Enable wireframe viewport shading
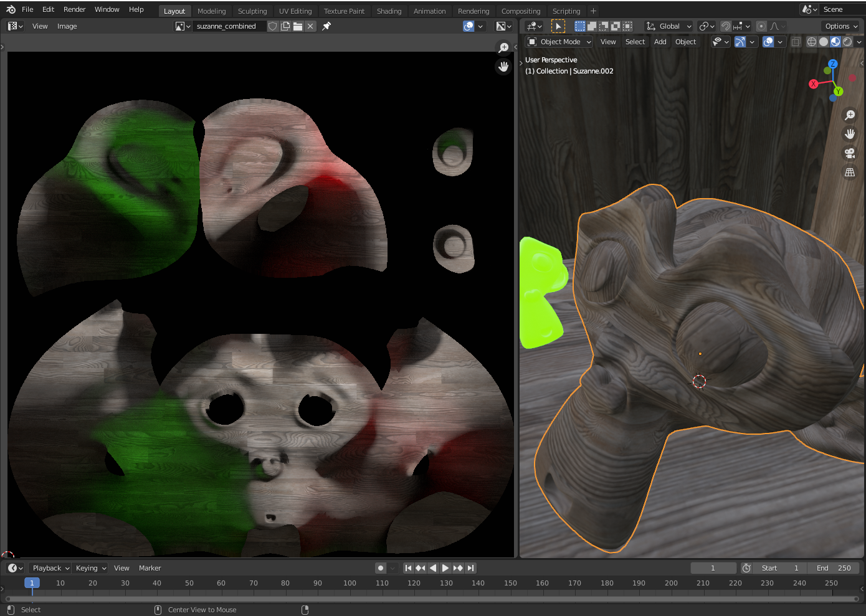866x616 pixels. (x=811, y=42)
